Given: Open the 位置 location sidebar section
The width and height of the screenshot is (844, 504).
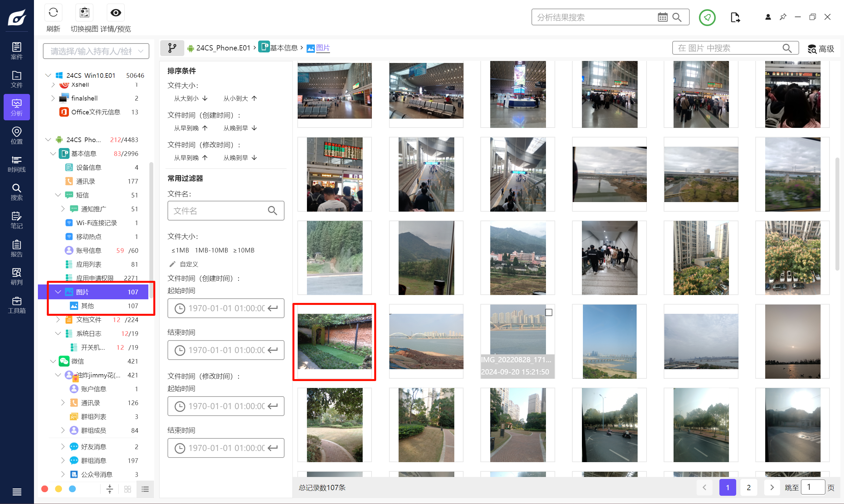Looking at the screenshot, I should [x=16, y=135].
